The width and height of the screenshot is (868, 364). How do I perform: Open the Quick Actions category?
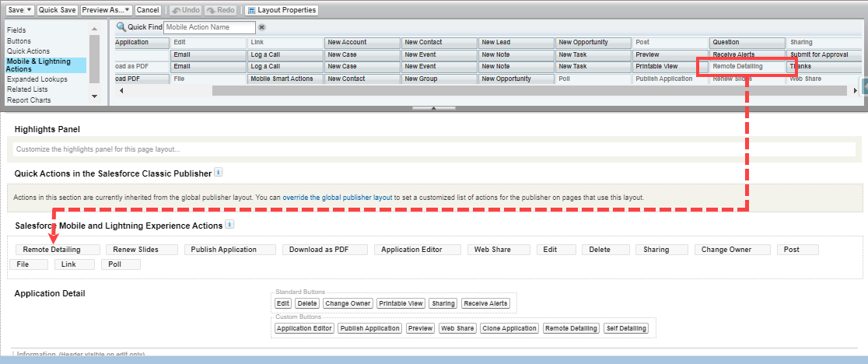[28, 51]
